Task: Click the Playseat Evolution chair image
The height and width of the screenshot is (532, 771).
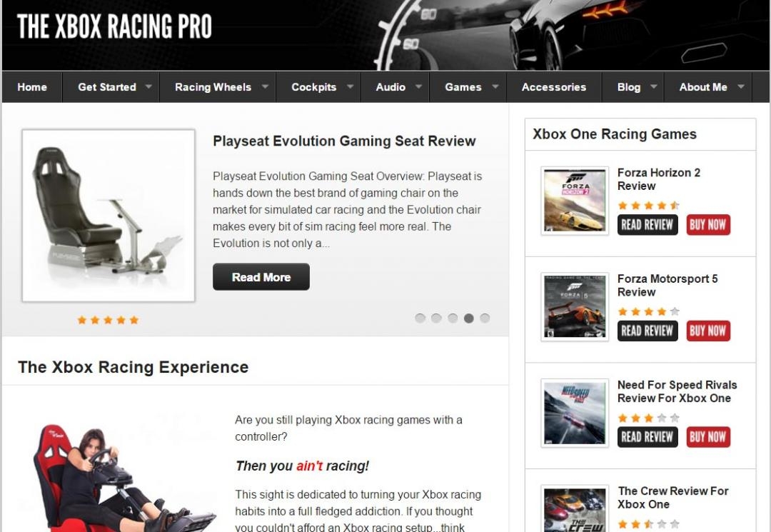Action: point(109,216)
